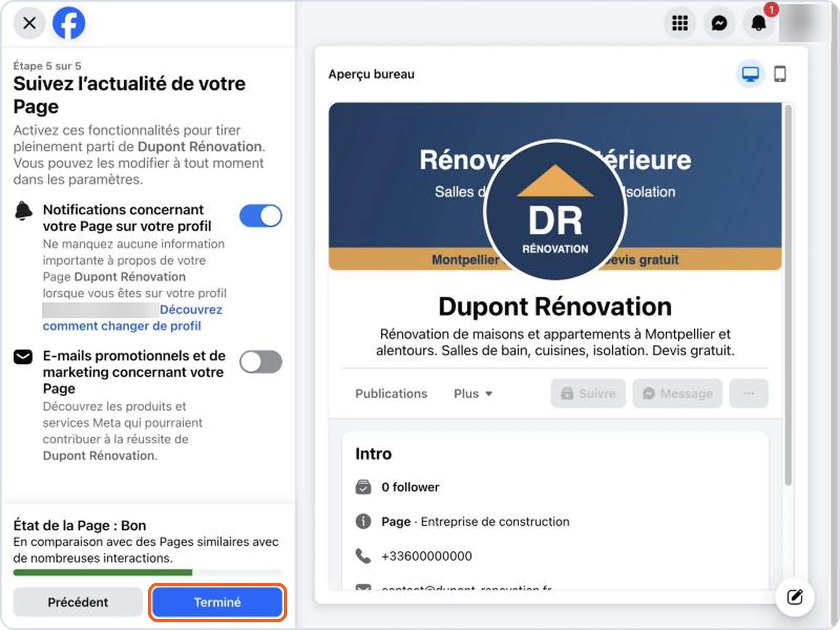
Task: Click the Suivre button in preview
Action: click(x=588, y=393)
